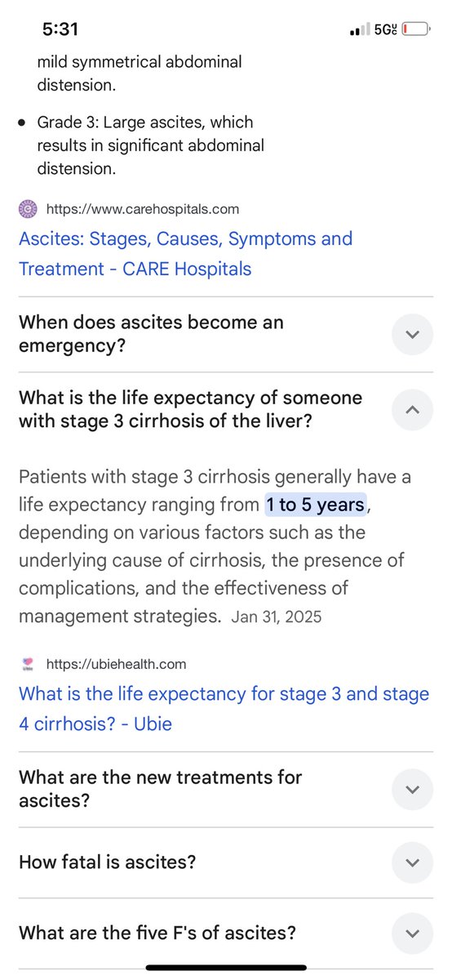Tap the highlighted "1 to 5 years" text
Image resolution: width=452 pixels, height=980 pixels.
click(315, 505)
